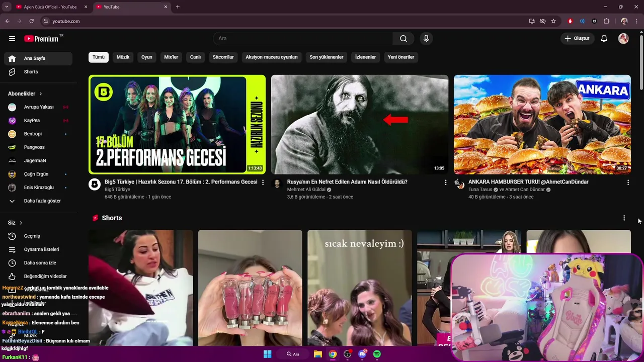Select the Sitcom'lar filter chip
The width and height of the screenshot is (644, 362).
[x=223, y=57]
